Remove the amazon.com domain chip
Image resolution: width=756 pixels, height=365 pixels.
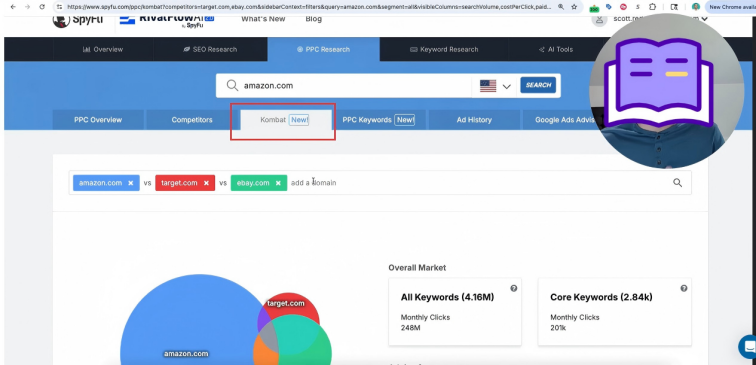(131, 183)
